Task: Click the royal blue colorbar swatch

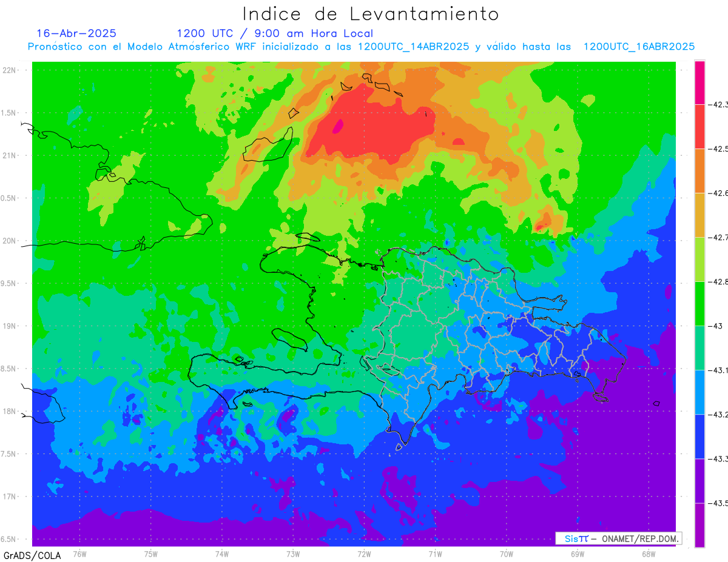Action: tap(699, 437)
